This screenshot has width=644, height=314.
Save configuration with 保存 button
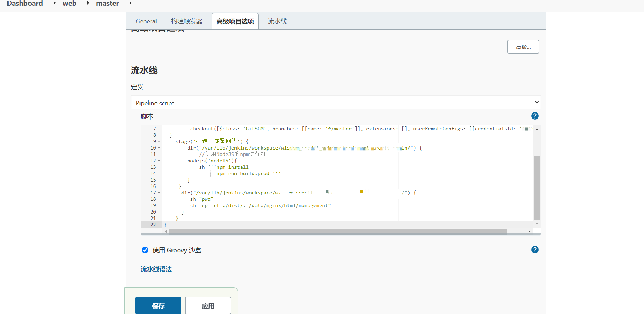click(x=158, y=306)
